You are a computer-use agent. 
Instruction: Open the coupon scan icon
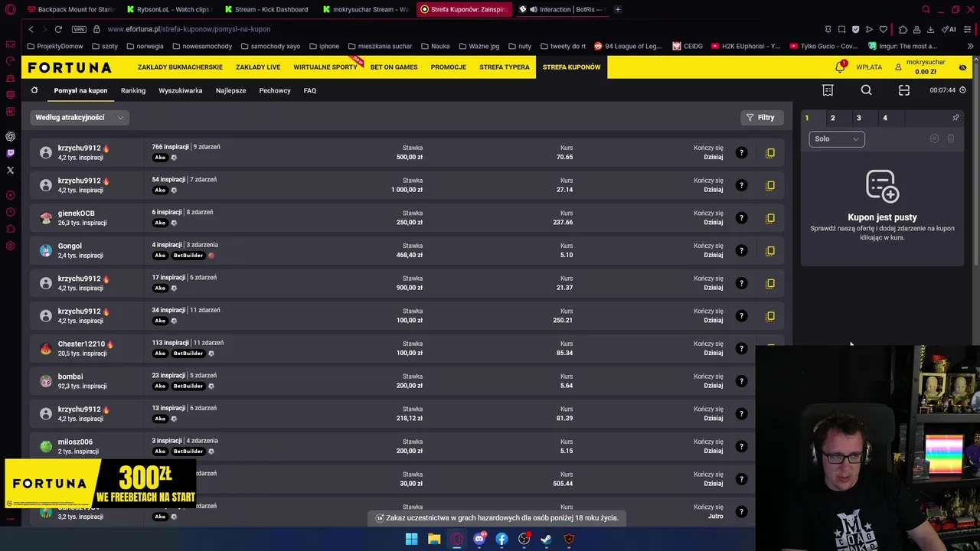[x=904, y=90]
